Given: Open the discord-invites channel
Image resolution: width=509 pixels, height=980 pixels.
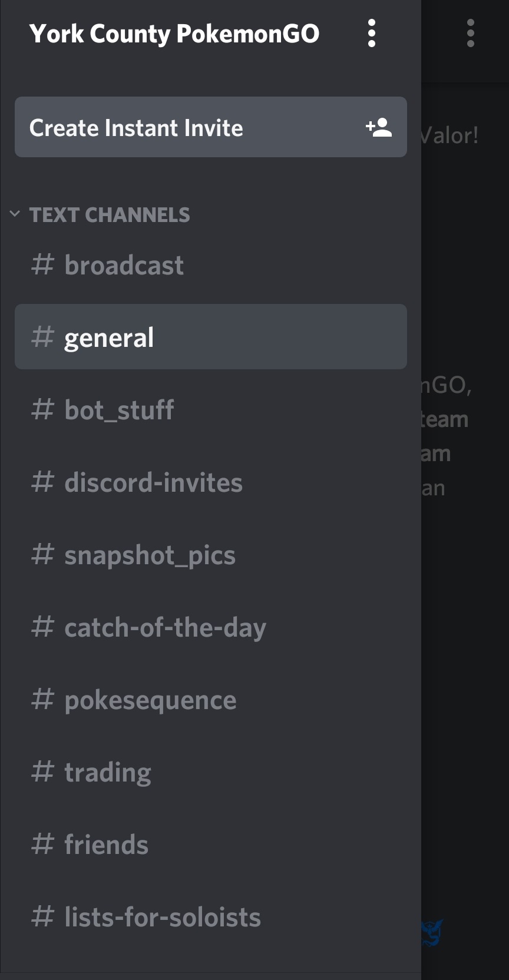Looking at the screenshot, I should 153,482.
